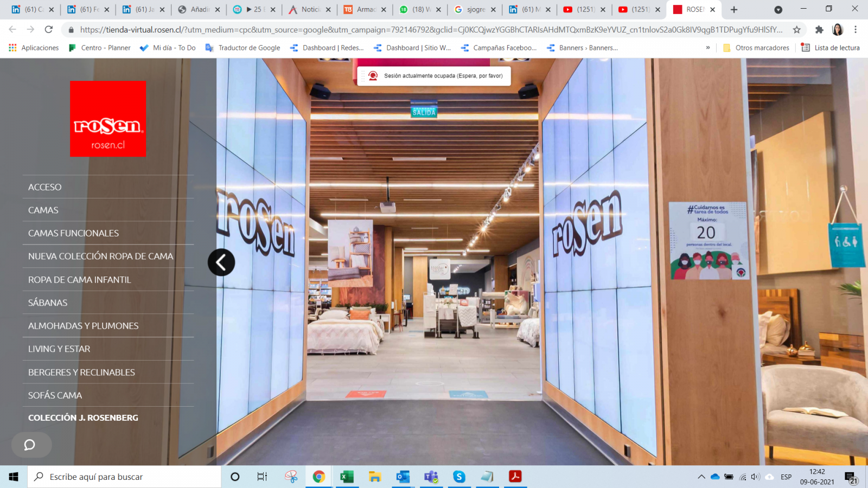Open a new browser tab
Viewport: 868px width, 488px height.
(x=734, y=10)
